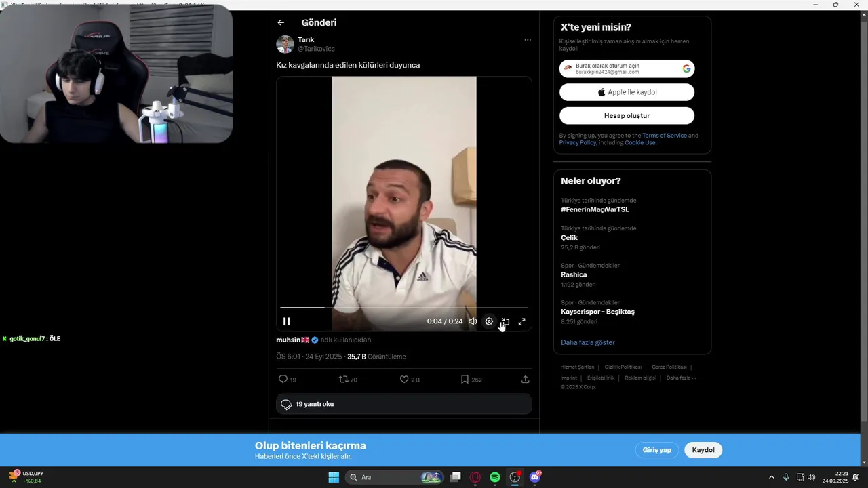
Task: Open the Cookie Use link
Action: (640, 143)
